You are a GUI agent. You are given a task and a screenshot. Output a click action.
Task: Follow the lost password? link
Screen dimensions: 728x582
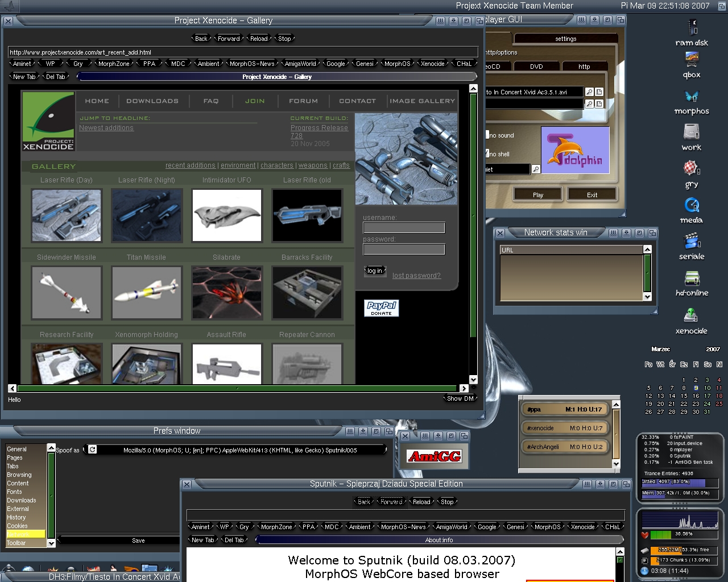416,276
